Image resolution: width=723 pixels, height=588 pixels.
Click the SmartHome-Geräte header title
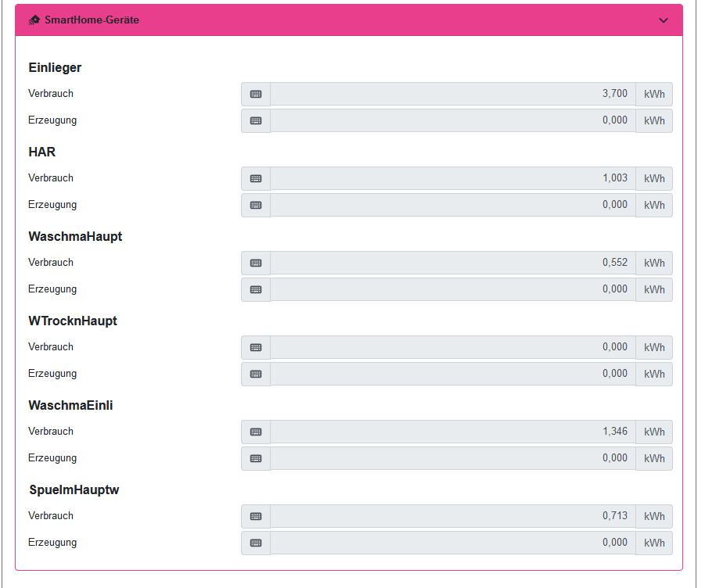pyautogui.click(x=92, y=20)
